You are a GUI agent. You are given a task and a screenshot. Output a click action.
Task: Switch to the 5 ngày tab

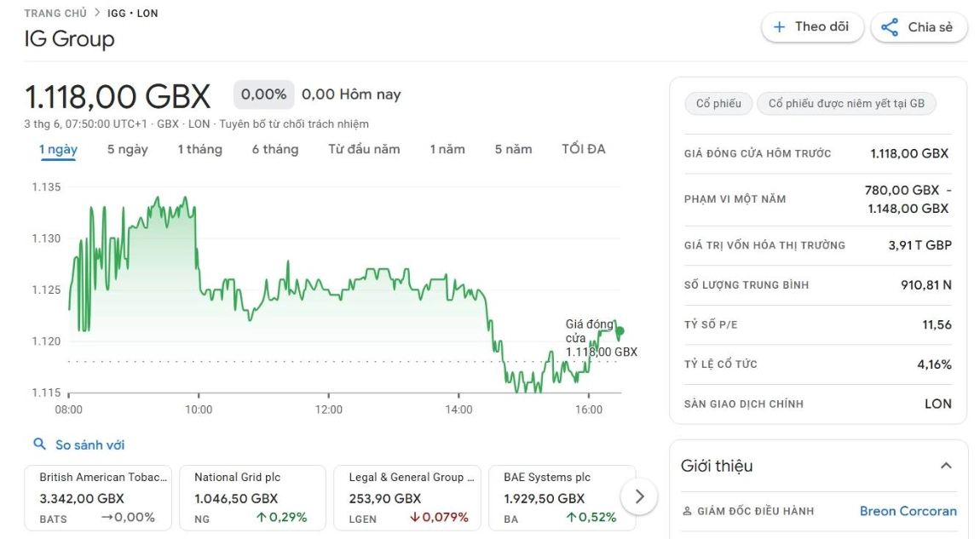click(128, 149)
